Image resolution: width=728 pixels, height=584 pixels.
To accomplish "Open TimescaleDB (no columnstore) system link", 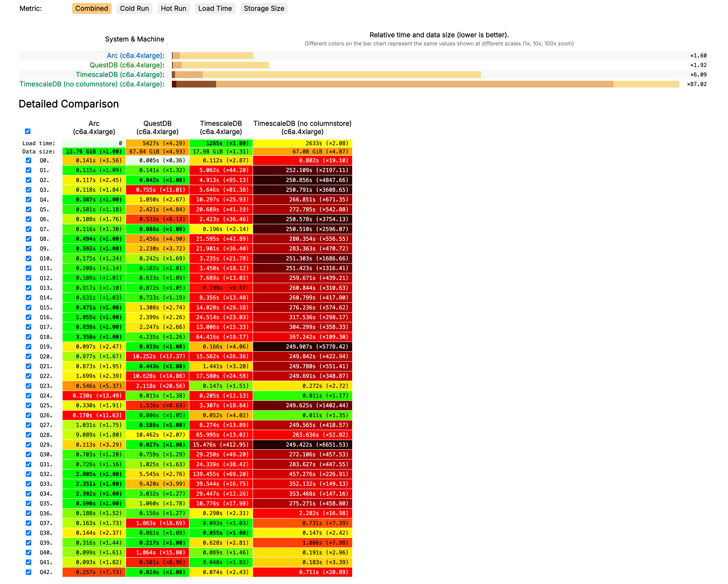I will (x=92, y=84).
